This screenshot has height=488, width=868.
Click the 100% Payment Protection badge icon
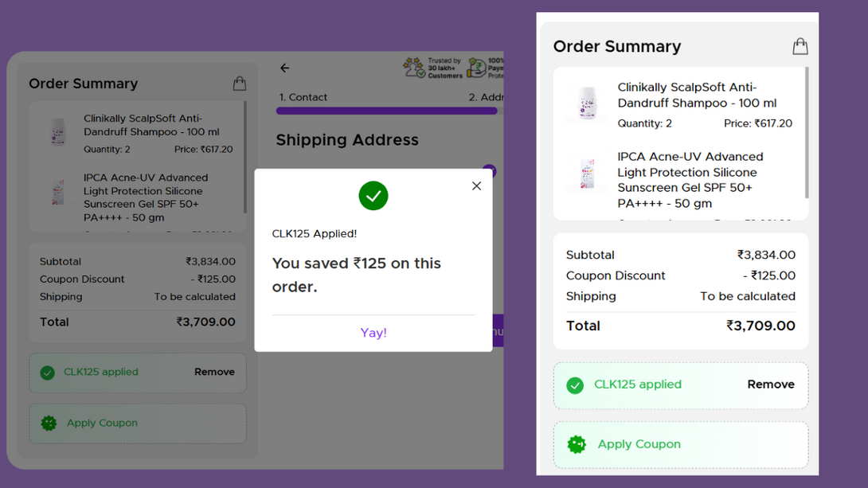coord(475,68)
